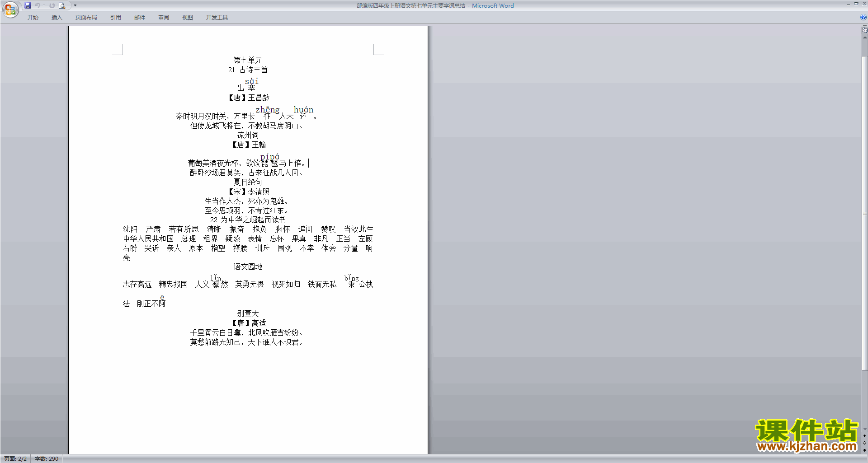The width and height of the screenshot is (868, 463).
Task: Select the 审阅 ribbon tab
Action: (164, 18)
